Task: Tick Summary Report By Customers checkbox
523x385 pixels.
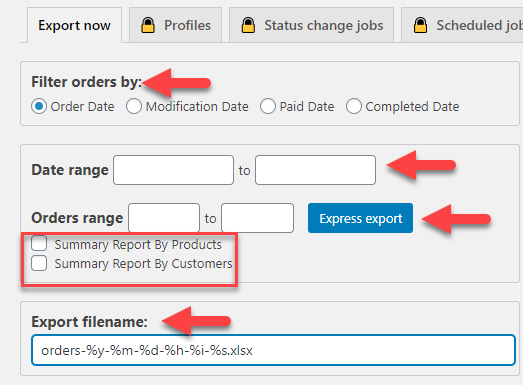Action: click(39, 263)
